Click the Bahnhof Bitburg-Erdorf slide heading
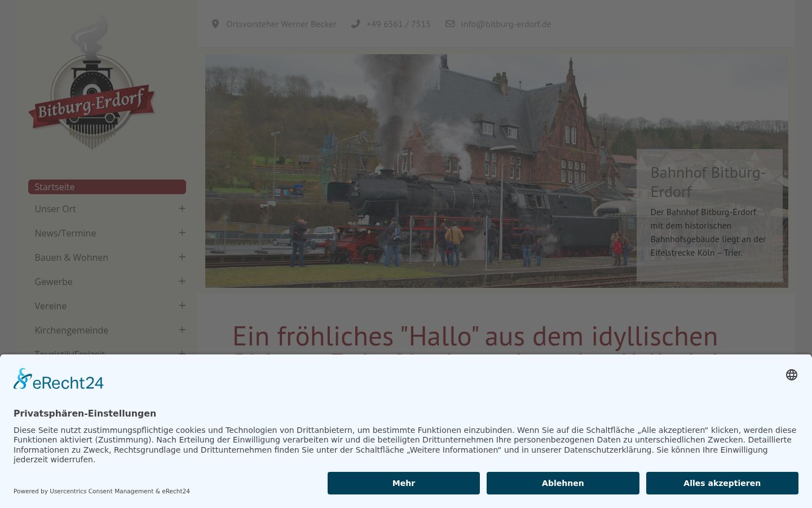The height and width of the screenshot is (508, 812). 708,182
